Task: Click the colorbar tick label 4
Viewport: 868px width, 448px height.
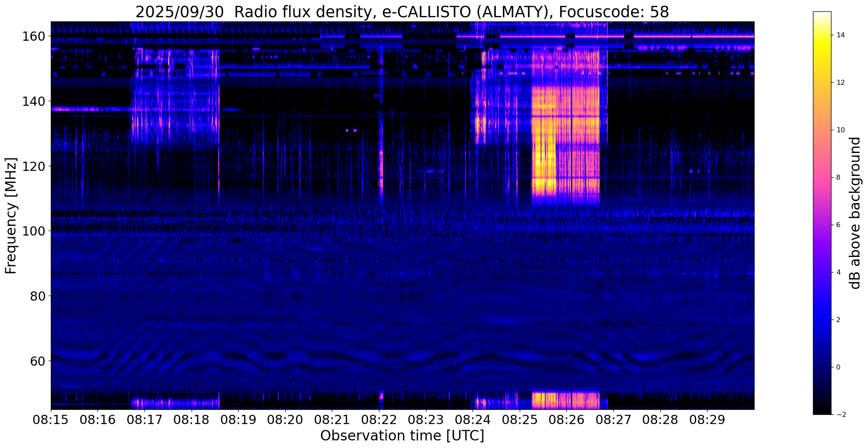Action: coord(838,272)
